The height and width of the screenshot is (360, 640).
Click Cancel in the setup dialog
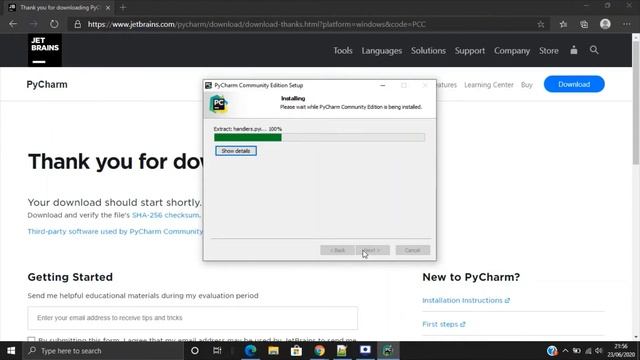(412, 250)
